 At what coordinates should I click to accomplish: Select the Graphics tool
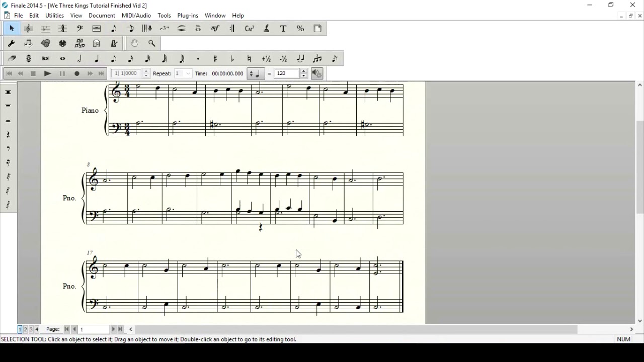tap(46, 43)
